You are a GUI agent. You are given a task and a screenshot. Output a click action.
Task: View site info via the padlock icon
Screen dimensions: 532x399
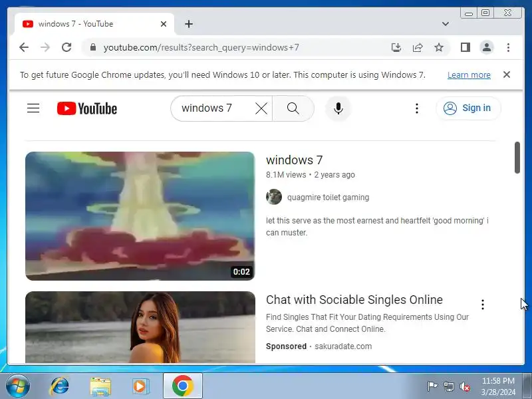point(93,47)
